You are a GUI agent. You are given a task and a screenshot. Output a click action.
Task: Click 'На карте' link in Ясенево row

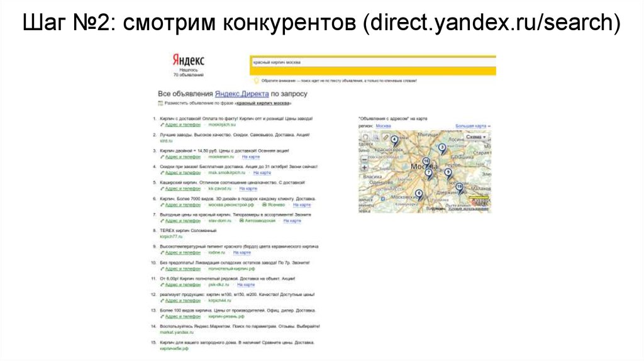click(x=302, y=205)
